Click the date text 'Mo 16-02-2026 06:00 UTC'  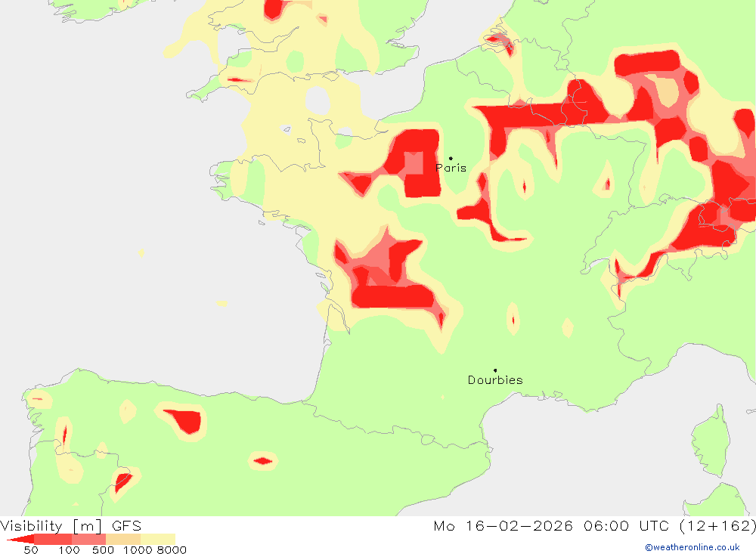551,525
